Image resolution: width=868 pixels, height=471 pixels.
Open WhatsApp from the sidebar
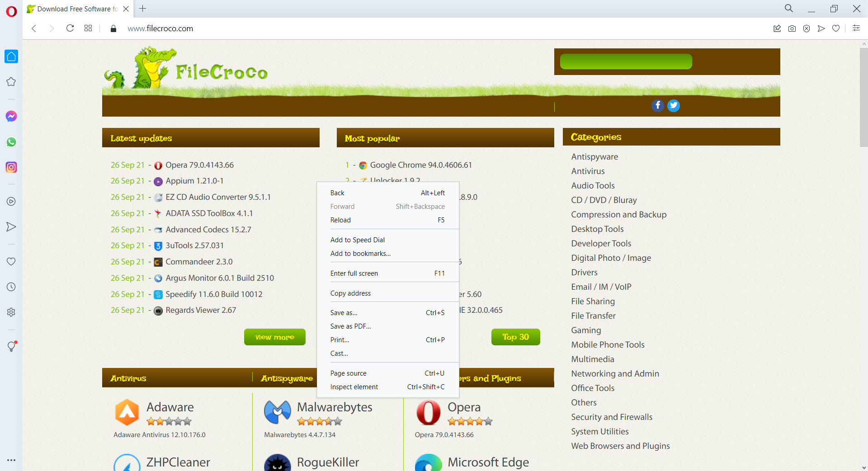tap(11, 142)
